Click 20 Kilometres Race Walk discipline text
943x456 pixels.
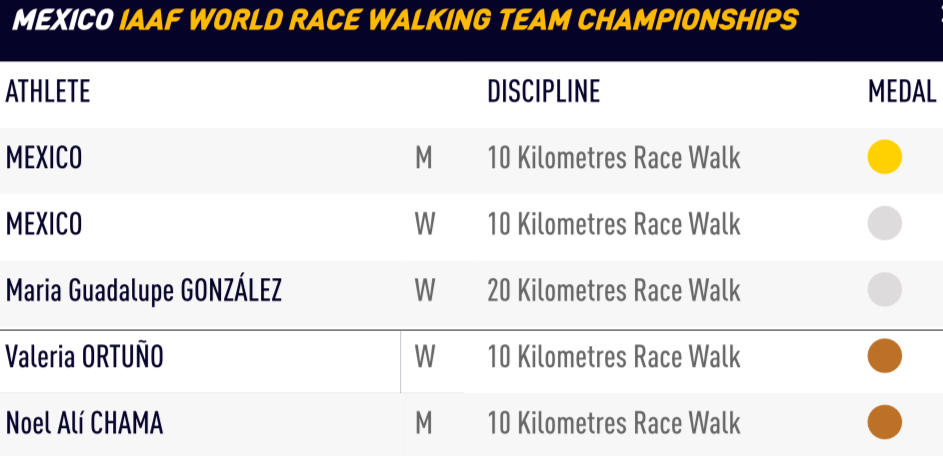click(x=614, y=291)
